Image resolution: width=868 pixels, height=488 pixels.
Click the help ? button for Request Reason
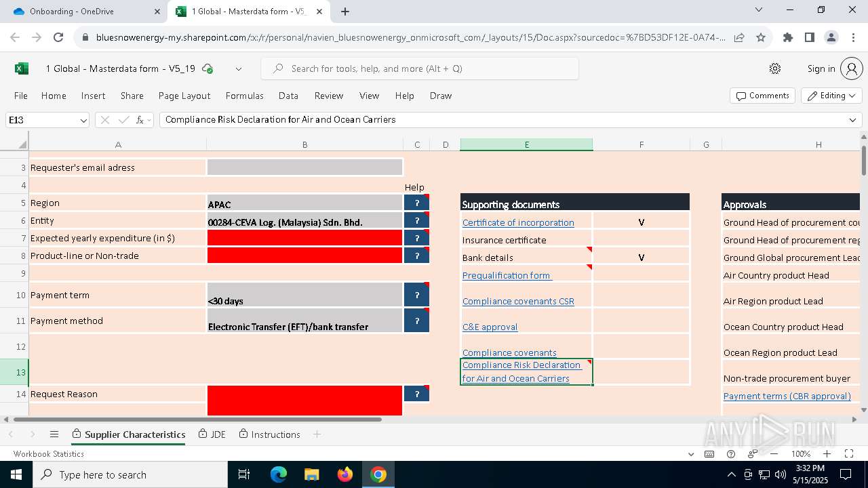[x=416, y=394]
